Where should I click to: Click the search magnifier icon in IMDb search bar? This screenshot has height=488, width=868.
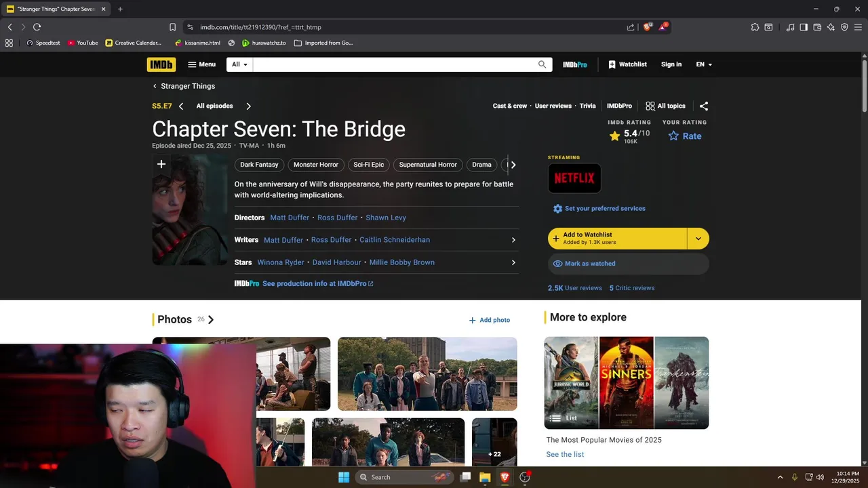tap(542, 64)
